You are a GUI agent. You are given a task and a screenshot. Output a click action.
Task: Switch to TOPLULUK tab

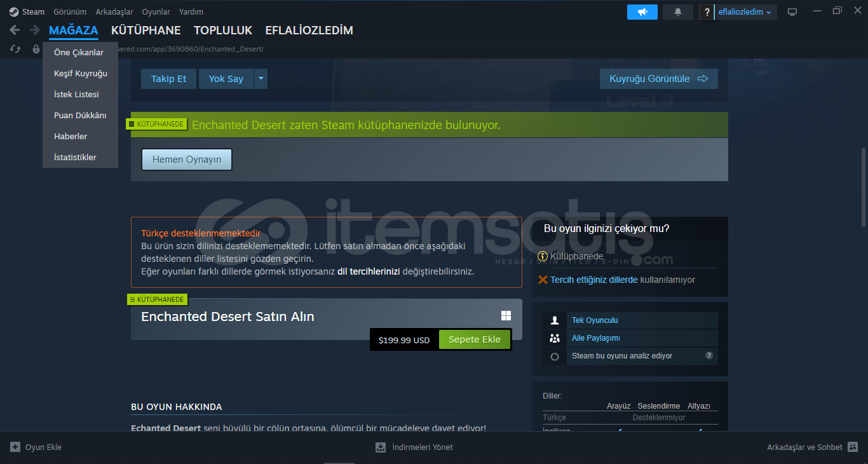(223, 31)
